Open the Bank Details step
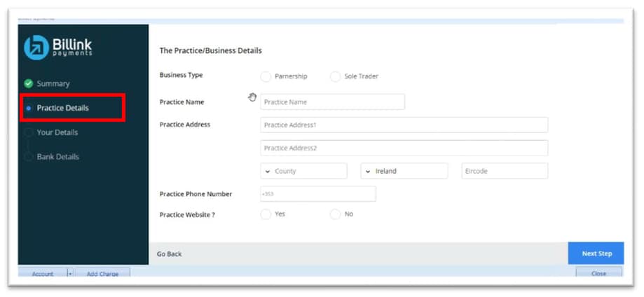 click(x=58, y=157)
